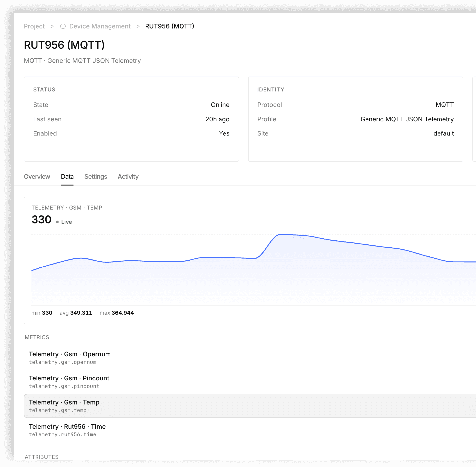This screenshot has width=476, height=467.
Task: Select the Data tab
Action: 67,176
